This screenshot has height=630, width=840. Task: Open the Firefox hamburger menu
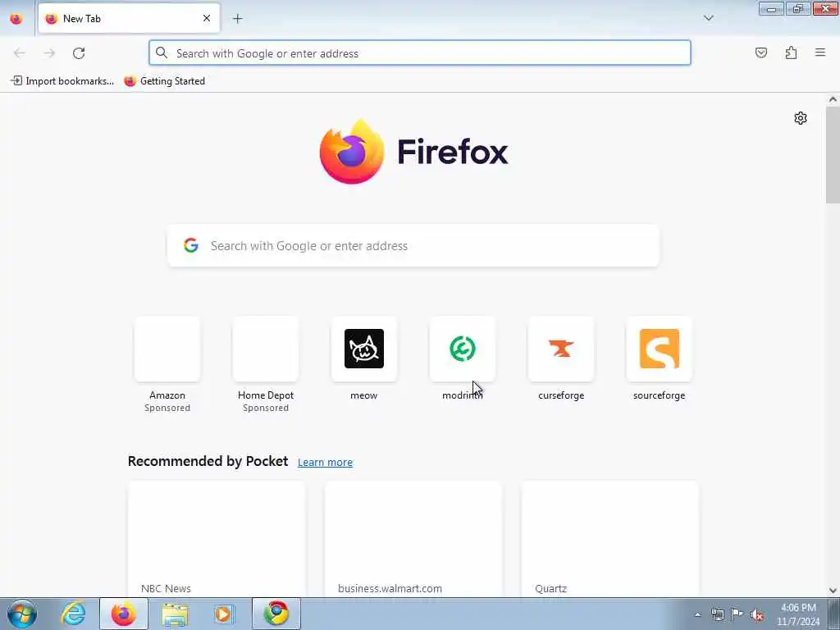click(820, 52)
